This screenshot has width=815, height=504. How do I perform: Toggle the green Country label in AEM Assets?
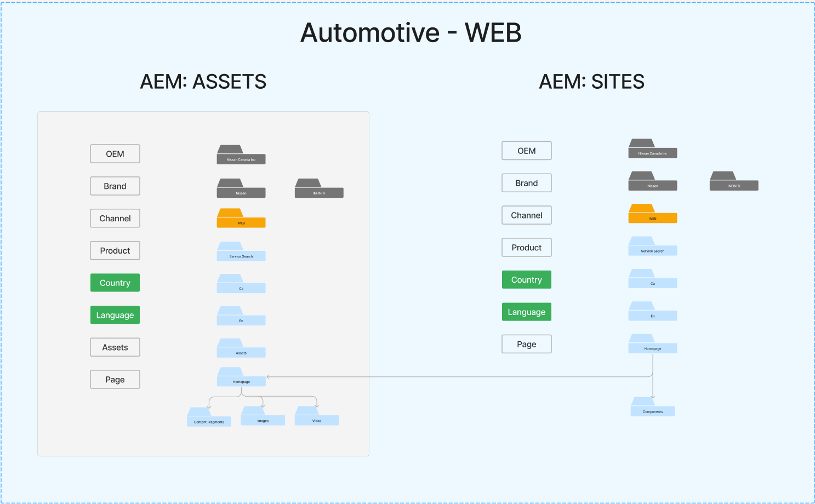(115, 283)
